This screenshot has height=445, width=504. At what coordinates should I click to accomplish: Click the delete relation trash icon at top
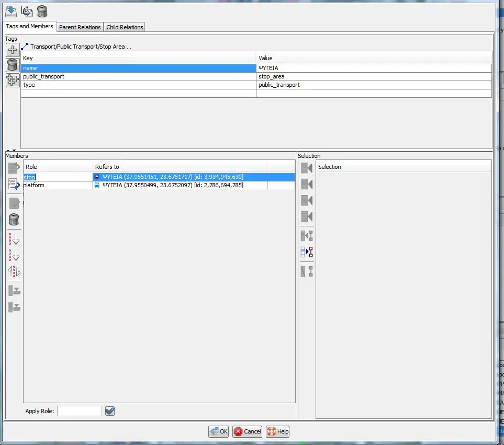pyautogui.click(x=42, y=11)
